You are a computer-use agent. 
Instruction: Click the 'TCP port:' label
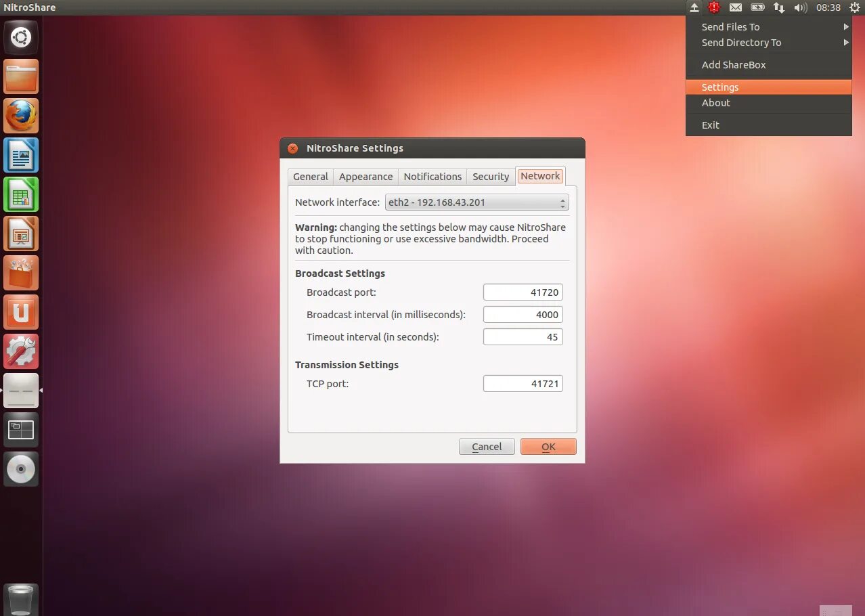(x=328, y=384)
